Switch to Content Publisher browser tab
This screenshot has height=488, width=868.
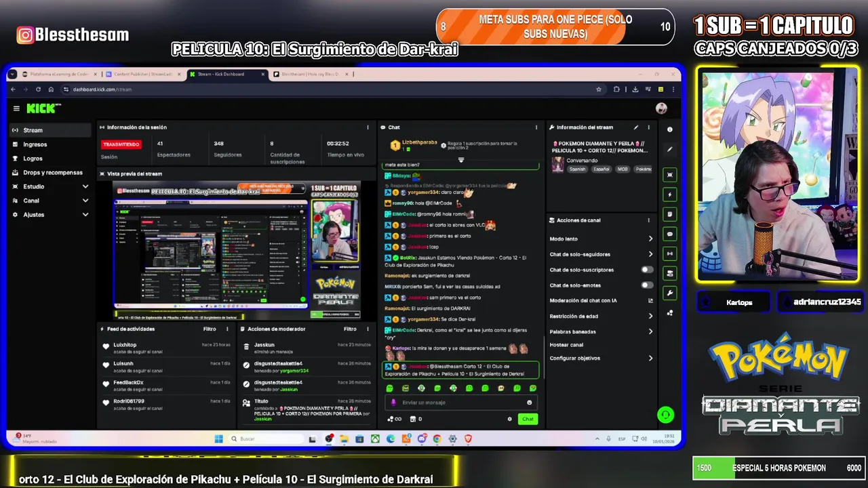point(143,74)
